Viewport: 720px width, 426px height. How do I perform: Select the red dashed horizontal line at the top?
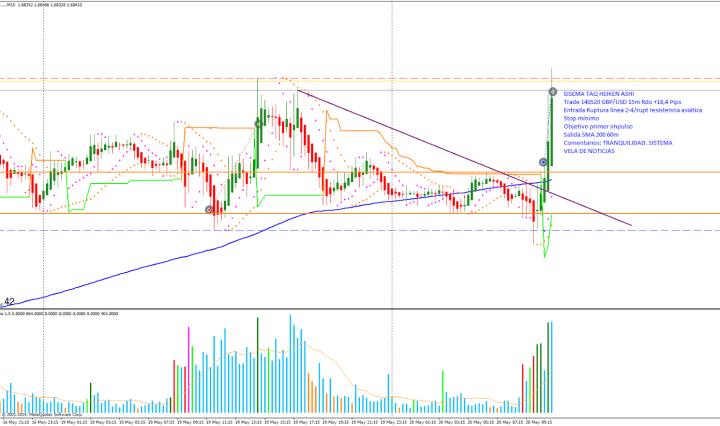(120, 78)
